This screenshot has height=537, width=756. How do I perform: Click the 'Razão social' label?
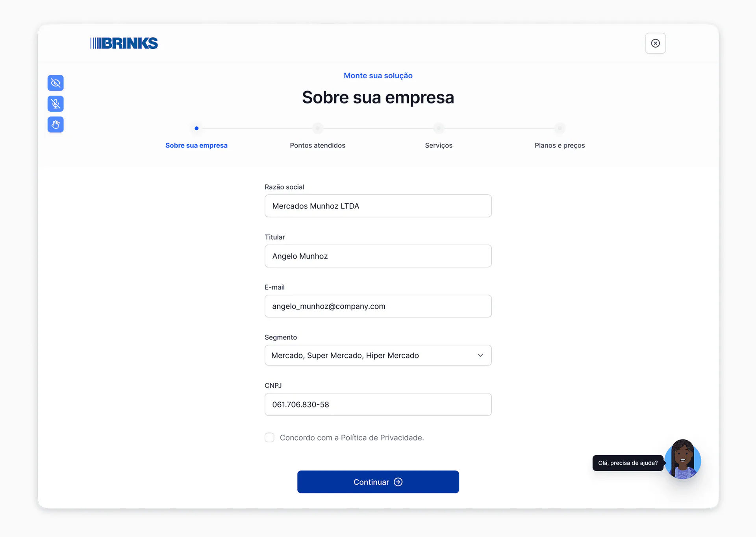[284, 187]
